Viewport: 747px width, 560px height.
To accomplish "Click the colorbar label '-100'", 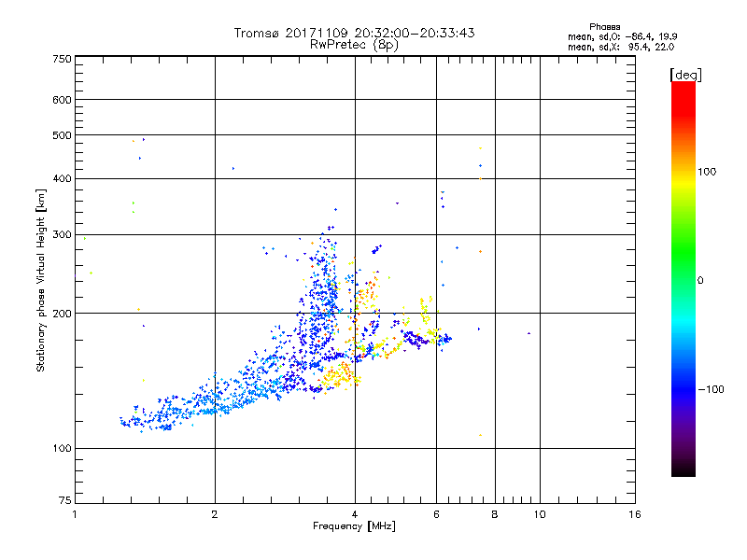I will tap(711, 389).
